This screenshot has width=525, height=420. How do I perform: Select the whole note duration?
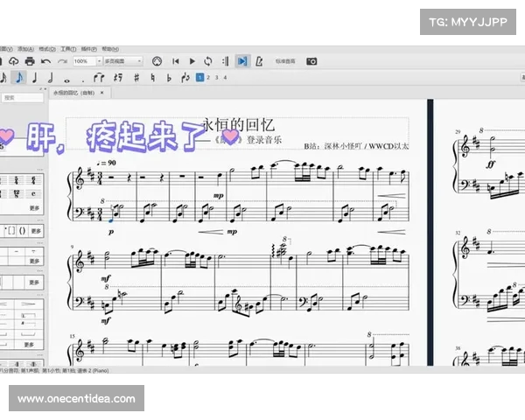[x=66, y=78]
